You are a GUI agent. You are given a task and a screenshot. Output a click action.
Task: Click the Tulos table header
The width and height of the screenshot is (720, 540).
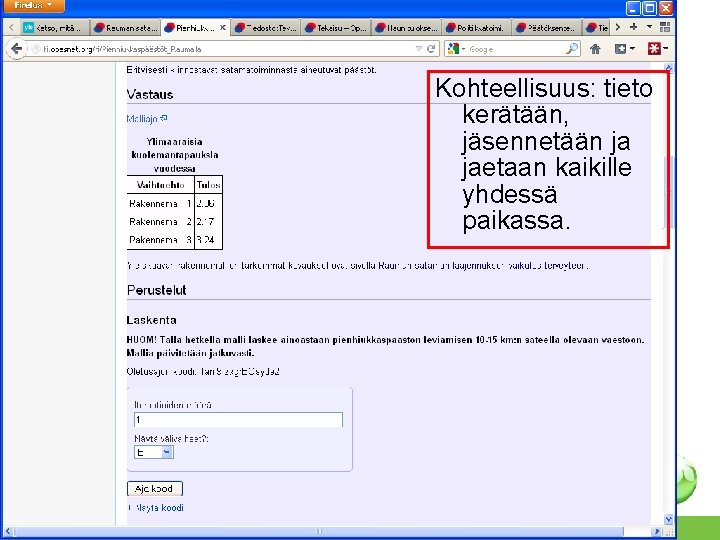point(208,185)
